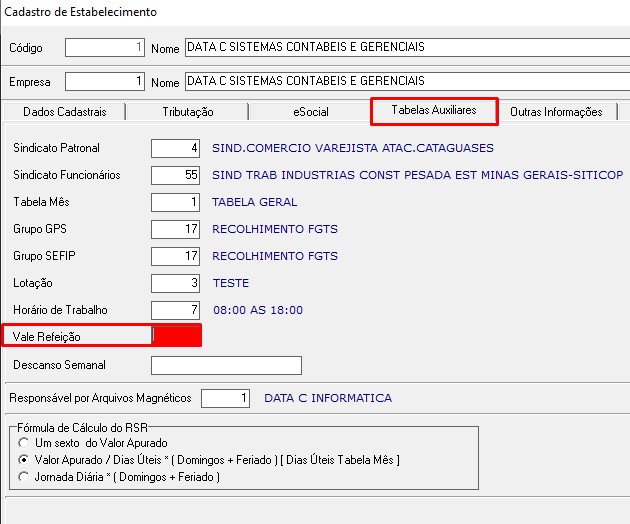
Task: Click the Sindicato Patronal label
Action: (x=56, y=148)
